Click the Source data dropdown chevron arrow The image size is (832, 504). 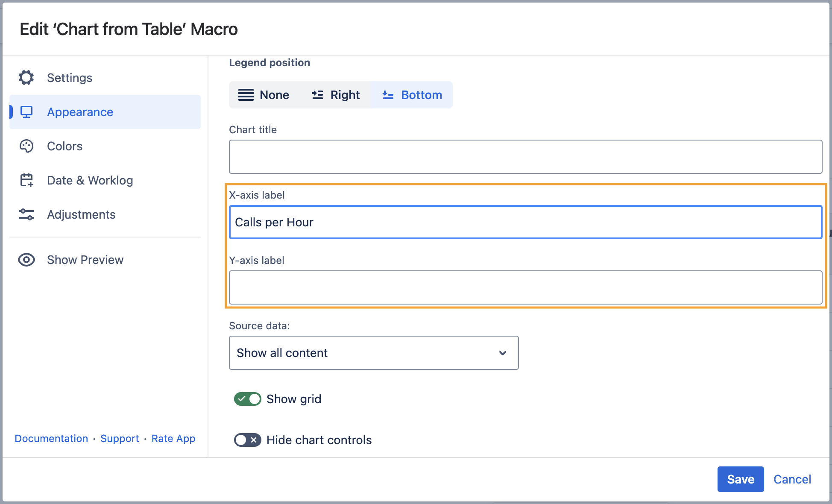503,353
